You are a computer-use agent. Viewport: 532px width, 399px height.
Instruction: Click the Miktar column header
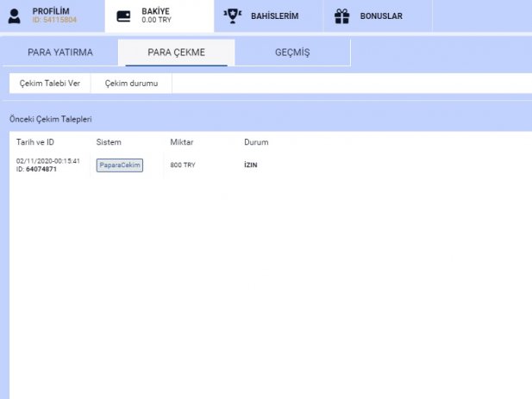182,142
